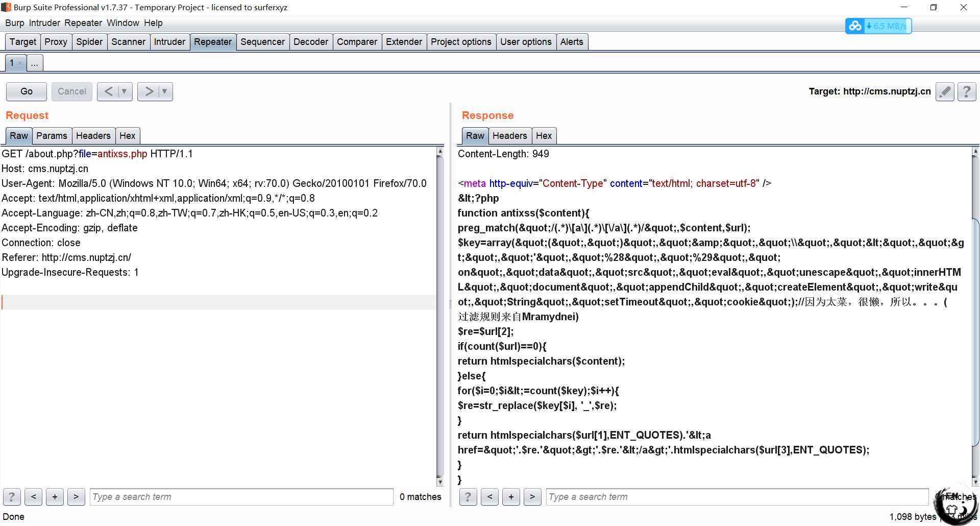Jump to previous response search match
Screen dimensions: 980x526
pos(489,496)
